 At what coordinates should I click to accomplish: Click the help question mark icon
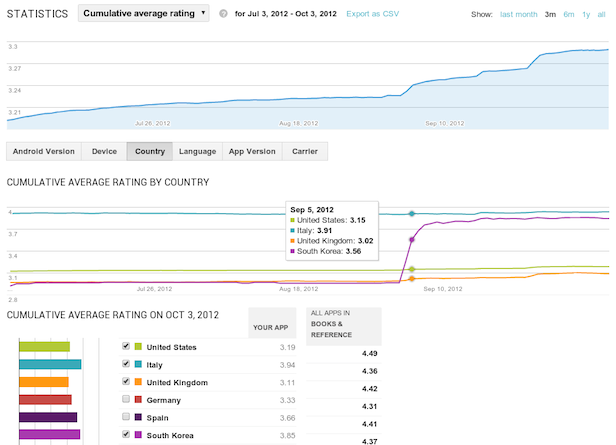(222, 14)
